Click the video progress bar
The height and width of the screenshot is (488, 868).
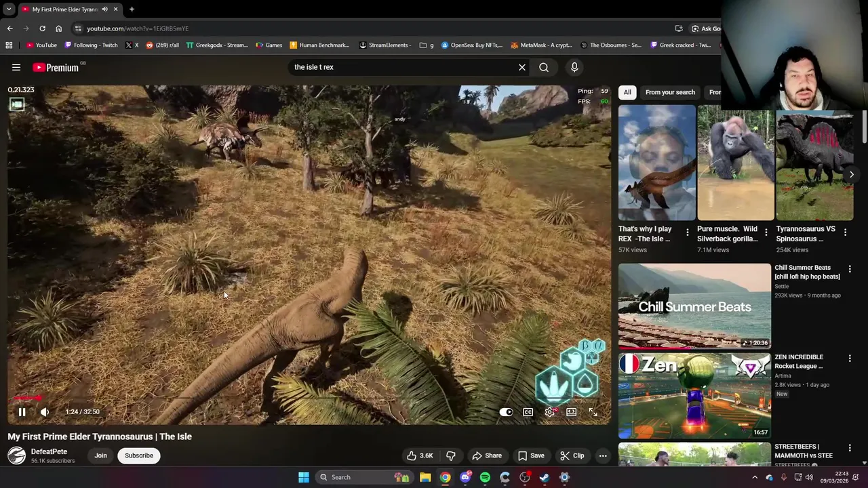coord(309,399)
